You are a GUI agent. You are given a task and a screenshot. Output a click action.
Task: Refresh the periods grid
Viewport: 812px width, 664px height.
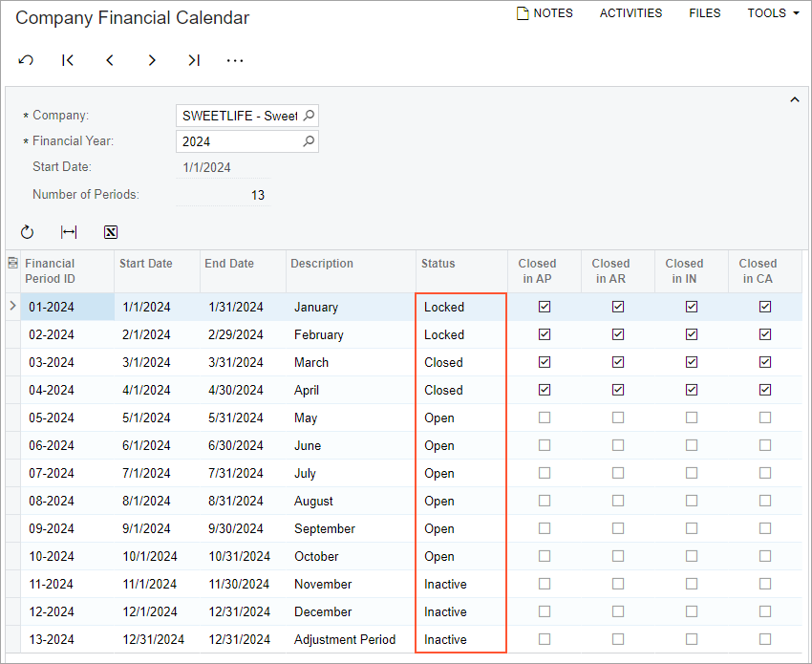tap(27, 232)
